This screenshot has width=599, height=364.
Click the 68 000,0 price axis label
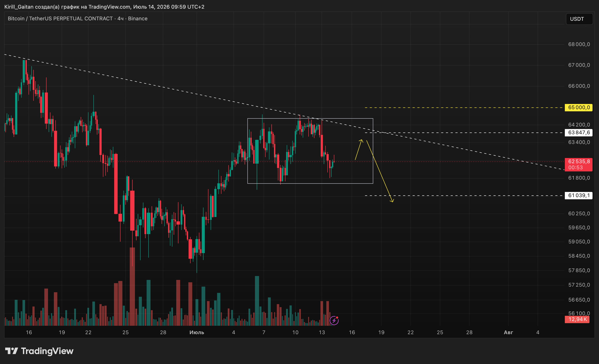[579, 44]
